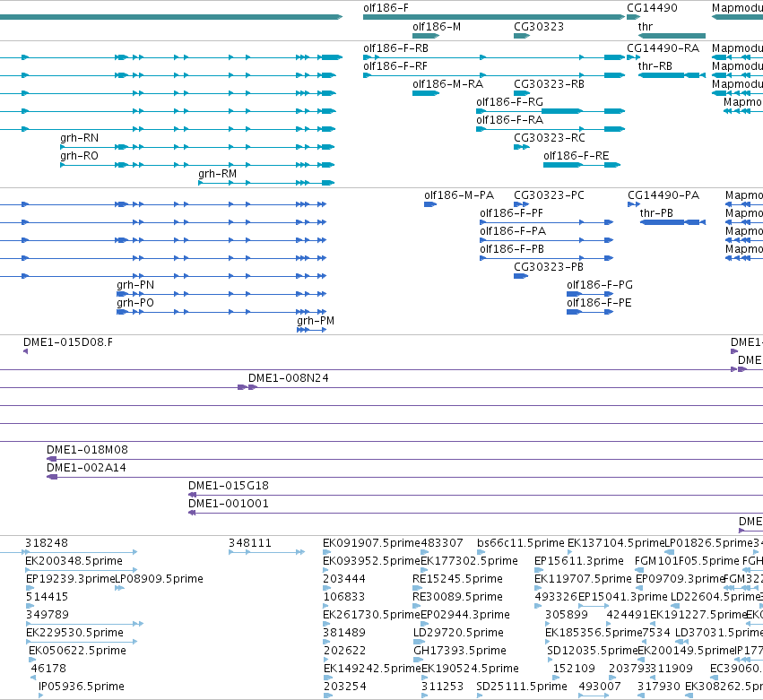Select EST RE15245.5prime
Screen dimensions: 763x700
pyautogui.click(x=418, y=588)
